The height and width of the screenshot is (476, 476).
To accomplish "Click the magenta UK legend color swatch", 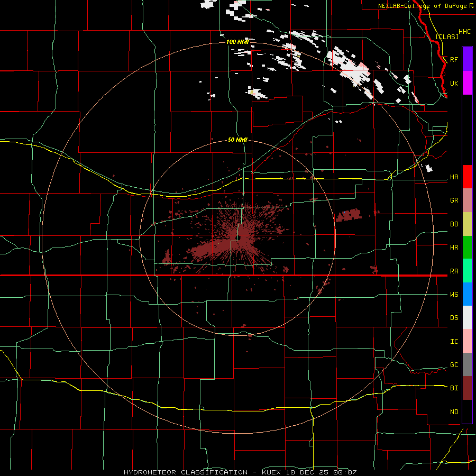I will click(467, 83).
